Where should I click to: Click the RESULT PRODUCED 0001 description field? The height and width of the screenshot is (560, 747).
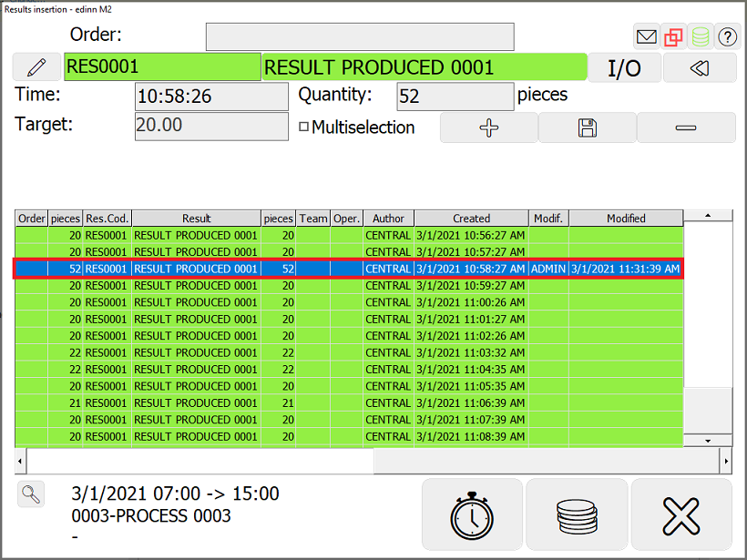425,67
